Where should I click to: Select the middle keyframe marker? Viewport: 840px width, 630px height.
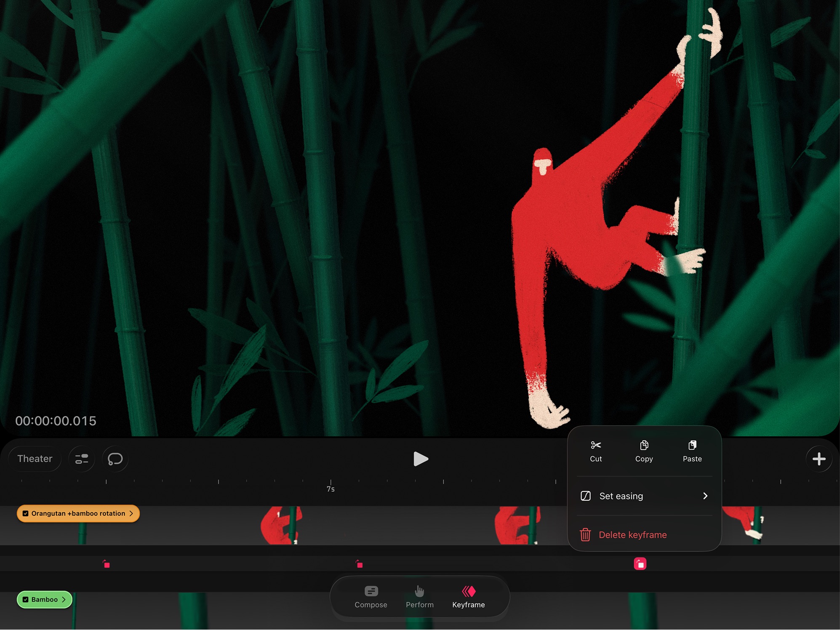(x=359, y=564)
